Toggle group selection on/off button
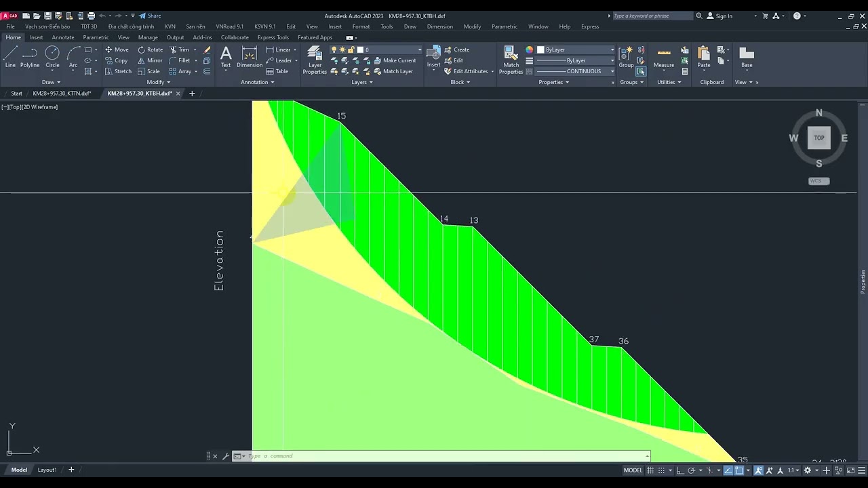This screenshot has height=488, width=868. click(x=641, y=71)
